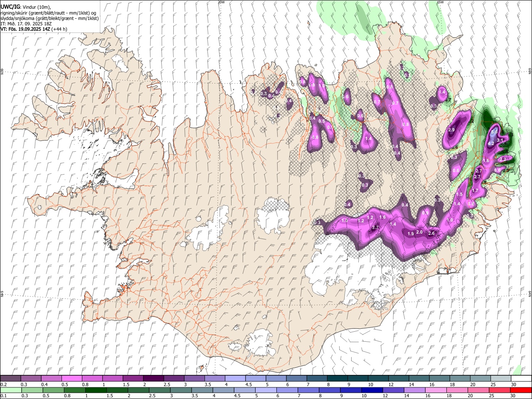Viewport: 532px width, 399px height.
Task: Click the white swatch ending the purple-teal legend row
Action: [x=521, y=378]
